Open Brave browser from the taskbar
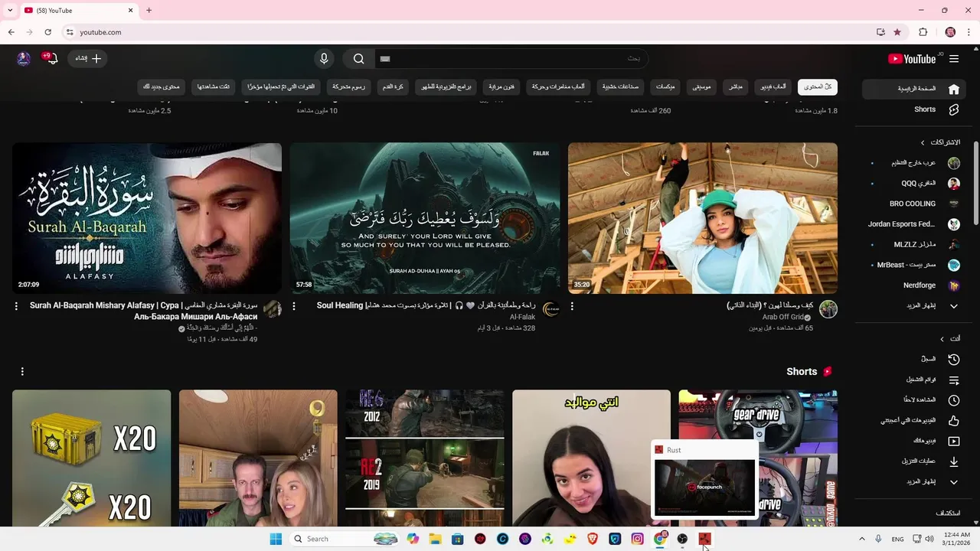The image size is (980, 551). pos(593,539)
